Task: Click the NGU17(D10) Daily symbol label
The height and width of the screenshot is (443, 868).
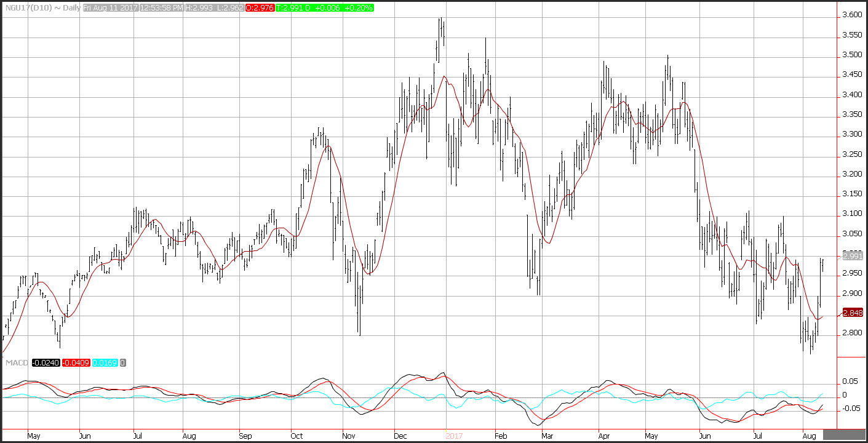Action: [x=41, y=9]
